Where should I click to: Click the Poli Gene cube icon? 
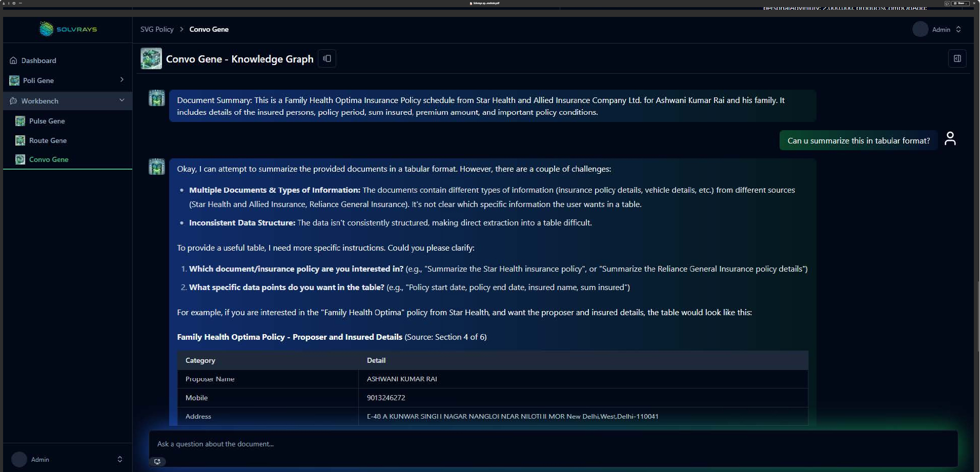pos(14,80)
